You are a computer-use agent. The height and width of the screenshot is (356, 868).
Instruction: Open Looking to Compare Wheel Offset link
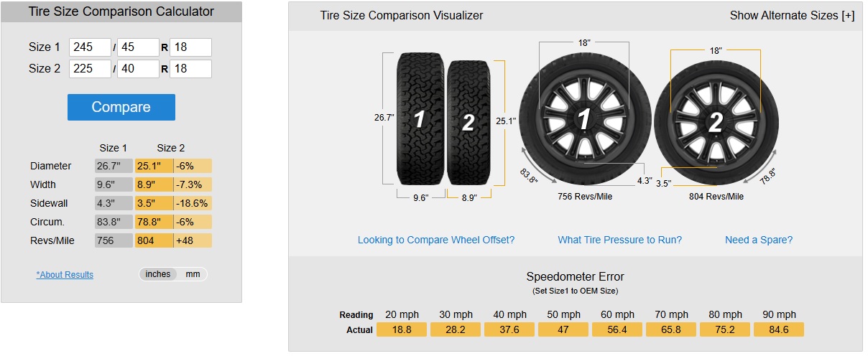[x=436, y=240]
